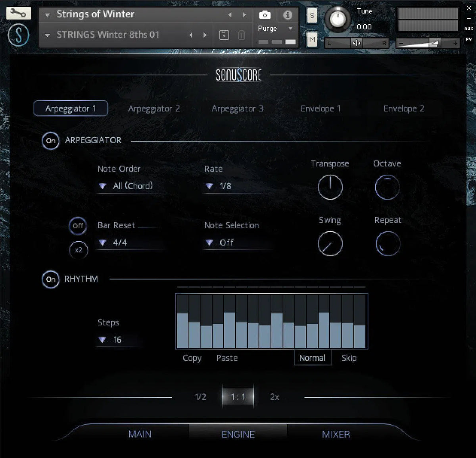The width and height of the screenshot is (476, 458).
Task: Copy the rhythm pattern
Action: [x=192, y=358]
